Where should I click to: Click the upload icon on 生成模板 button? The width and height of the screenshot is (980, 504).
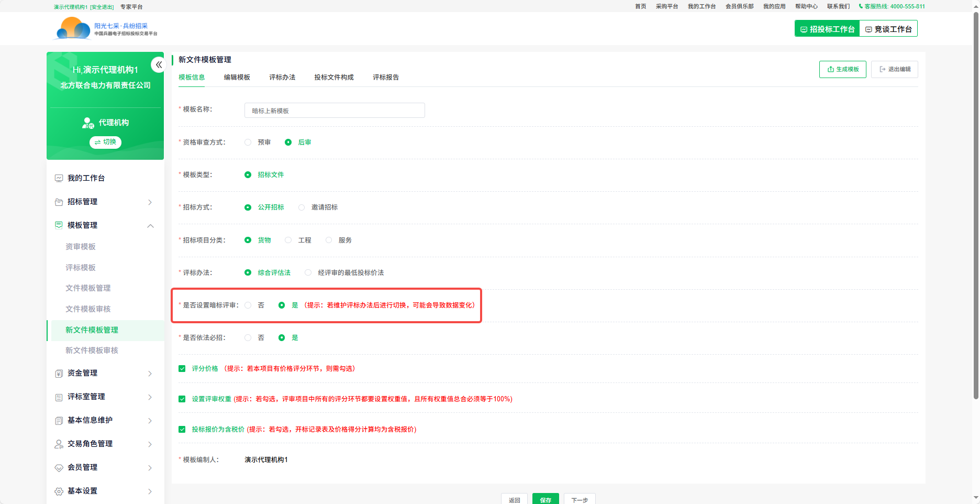(830, 69)
